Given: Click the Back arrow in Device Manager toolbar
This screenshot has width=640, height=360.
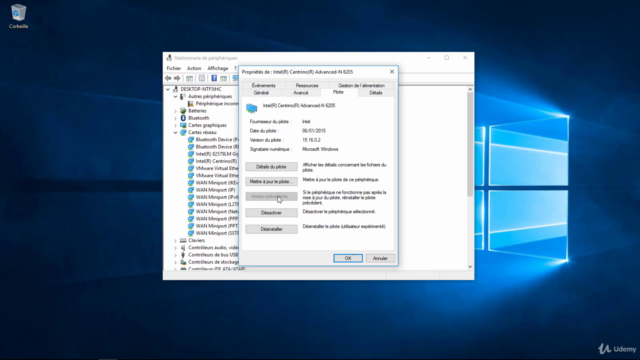Looking at the screenshot, I should click(x=168, y=78).
